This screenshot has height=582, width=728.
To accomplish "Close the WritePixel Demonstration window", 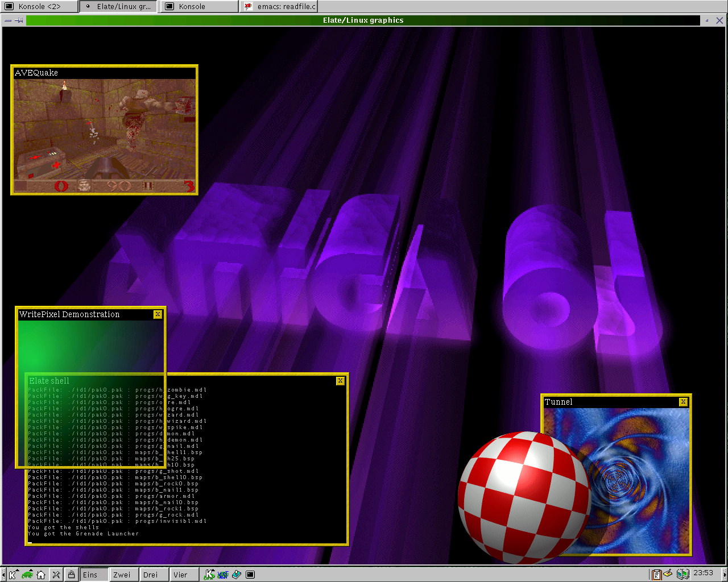I will [x=158, y=314].
